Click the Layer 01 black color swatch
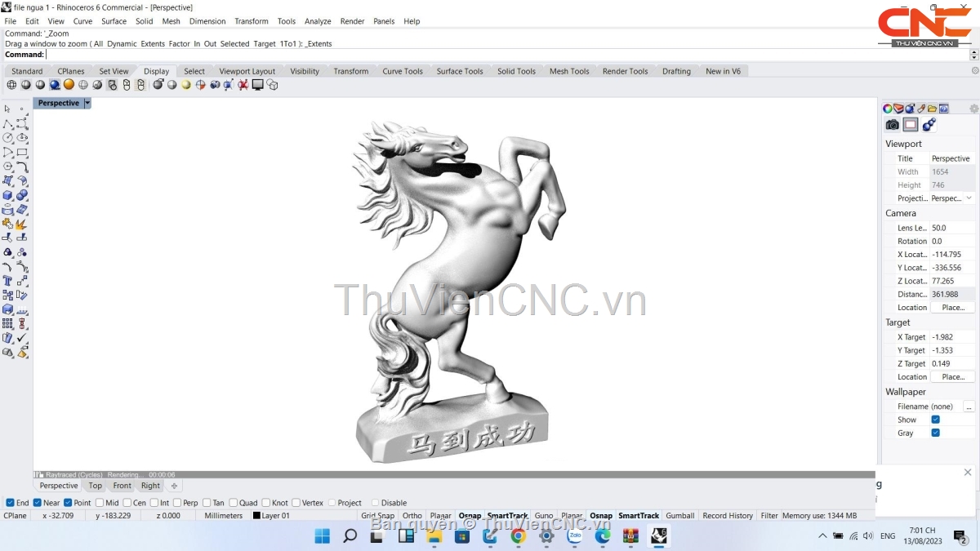Screen dimensions: 980x551 tap(256, 516)
